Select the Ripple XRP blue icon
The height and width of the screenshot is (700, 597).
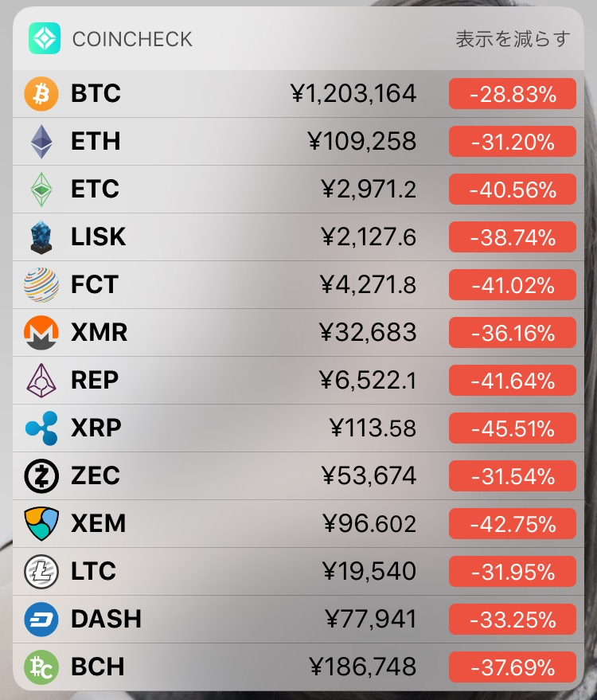(41, 428)
